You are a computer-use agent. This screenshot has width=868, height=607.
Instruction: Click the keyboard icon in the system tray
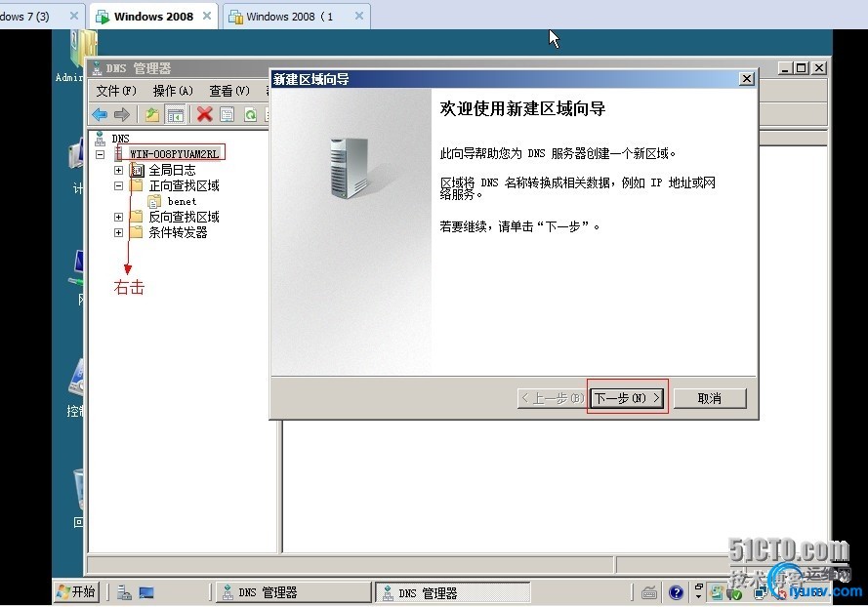pos(649,593)
